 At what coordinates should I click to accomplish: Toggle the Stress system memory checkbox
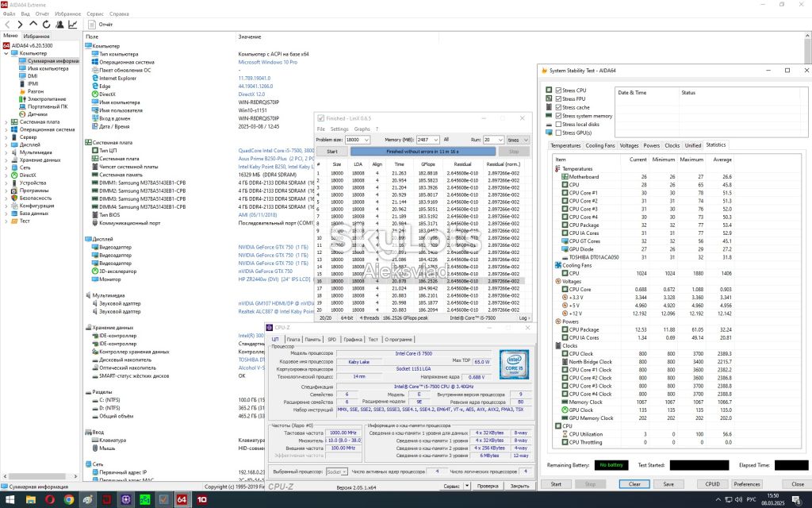click(558, 116)
